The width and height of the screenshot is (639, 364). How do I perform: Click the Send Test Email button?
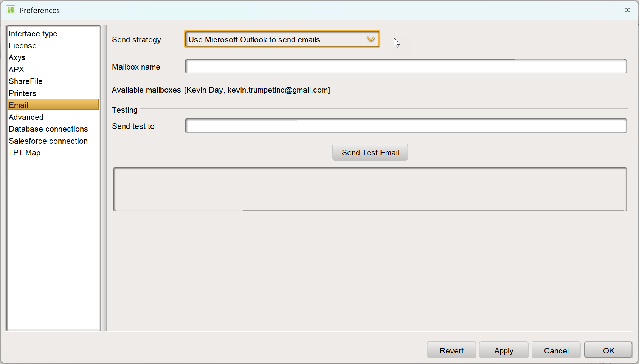pyautogui.click(x=370, y=152)
